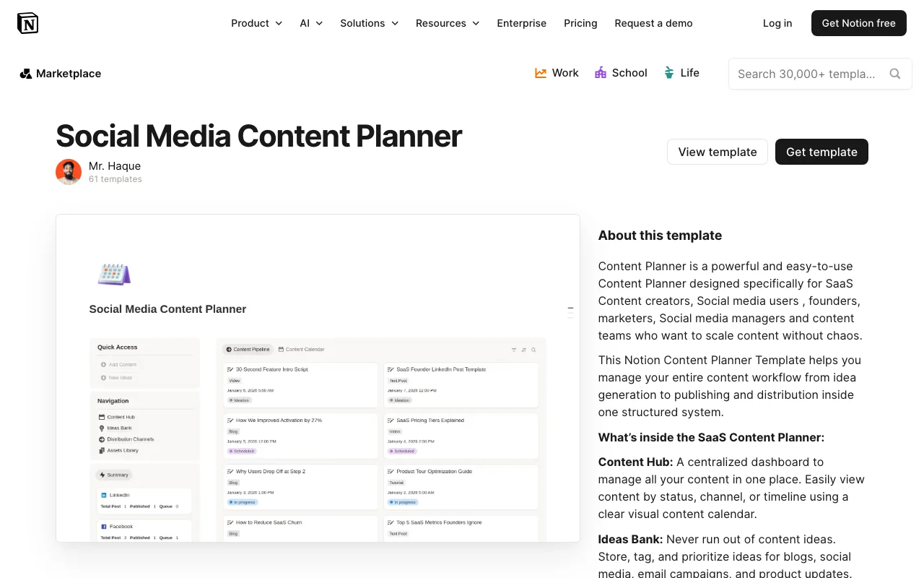Viewport: 924px width, 578px height.
Task: Click the 30-Second Feature Intro Script card
Action: pos(300,385)
